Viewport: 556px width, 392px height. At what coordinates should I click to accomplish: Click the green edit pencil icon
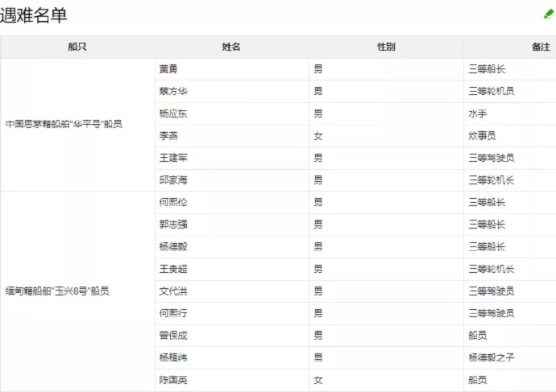pyautogui.click(x=549, y=14)
